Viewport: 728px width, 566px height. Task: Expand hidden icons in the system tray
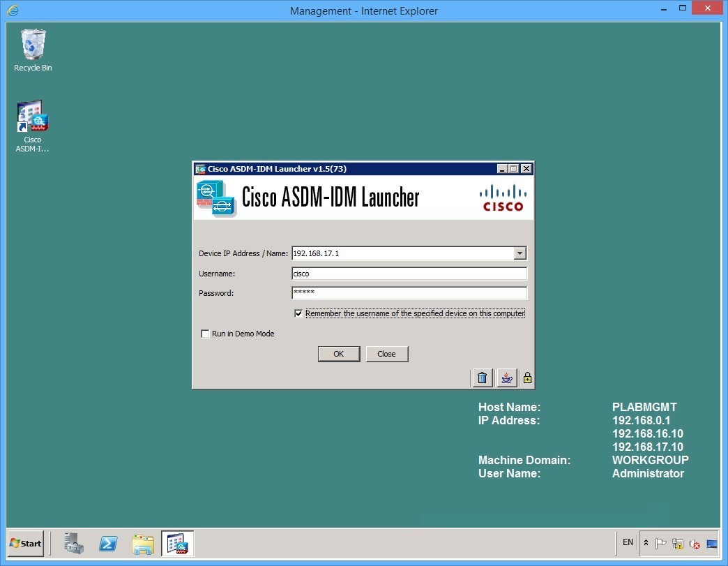click(645, 542)
